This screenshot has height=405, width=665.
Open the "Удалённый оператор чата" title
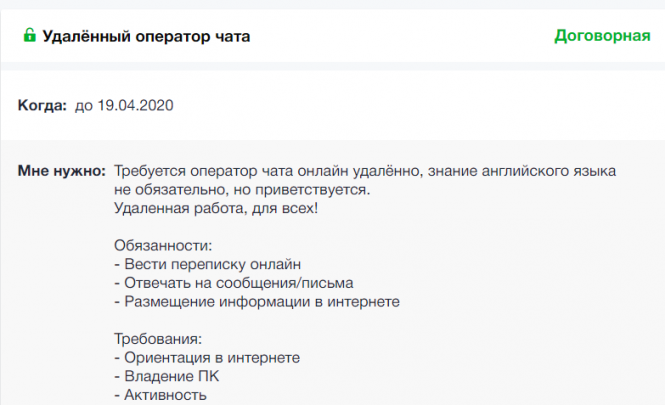[146, 37]
